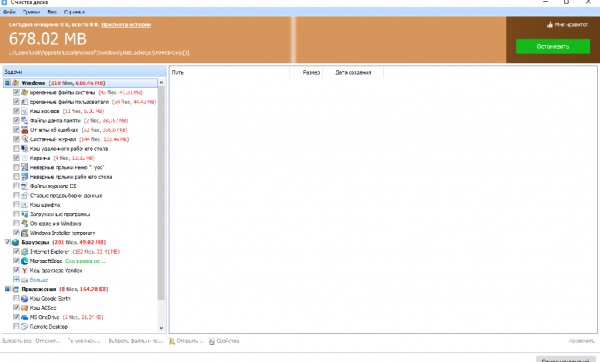Uncheck the MS OneDrive checkbox
Viewport: 600px width, 362px height.
point(16,317)
